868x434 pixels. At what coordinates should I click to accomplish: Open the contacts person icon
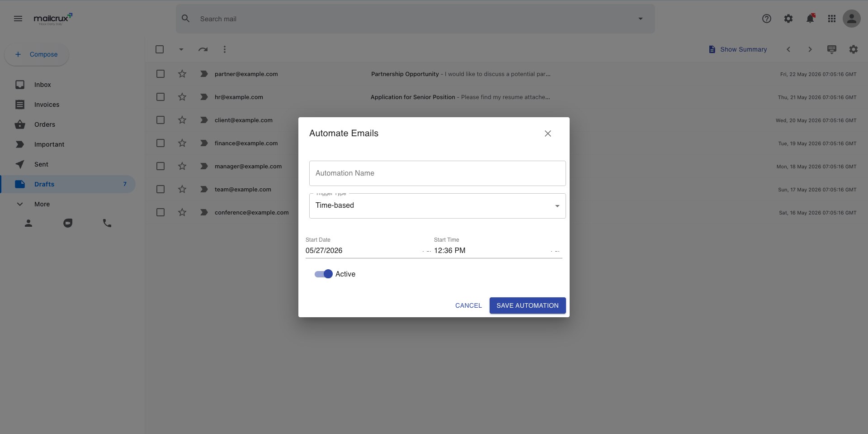(x=28, y=223)
